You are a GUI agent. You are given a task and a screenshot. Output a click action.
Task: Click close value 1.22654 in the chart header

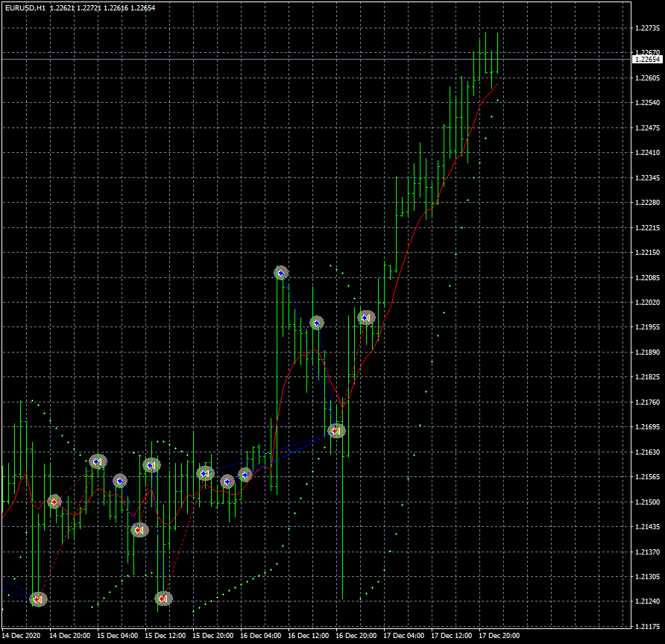tap(142, 8)
